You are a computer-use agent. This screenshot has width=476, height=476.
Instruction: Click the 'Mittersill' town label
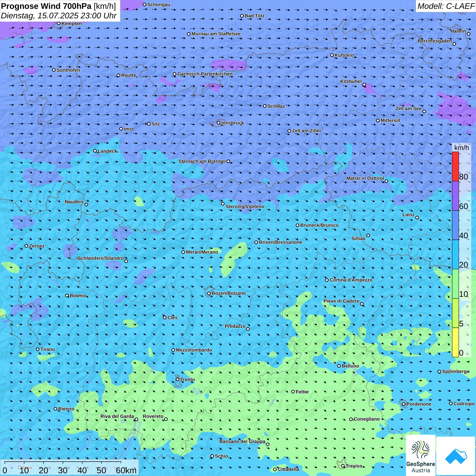[x=390, y=120]
